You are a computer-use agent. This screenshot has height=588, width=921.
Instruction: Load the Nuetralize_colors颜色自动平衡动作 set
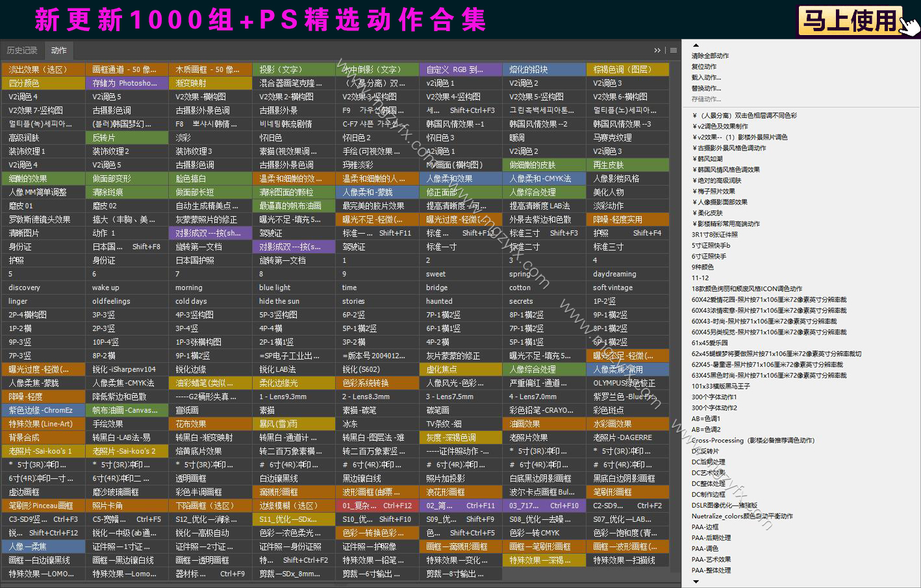742,517
